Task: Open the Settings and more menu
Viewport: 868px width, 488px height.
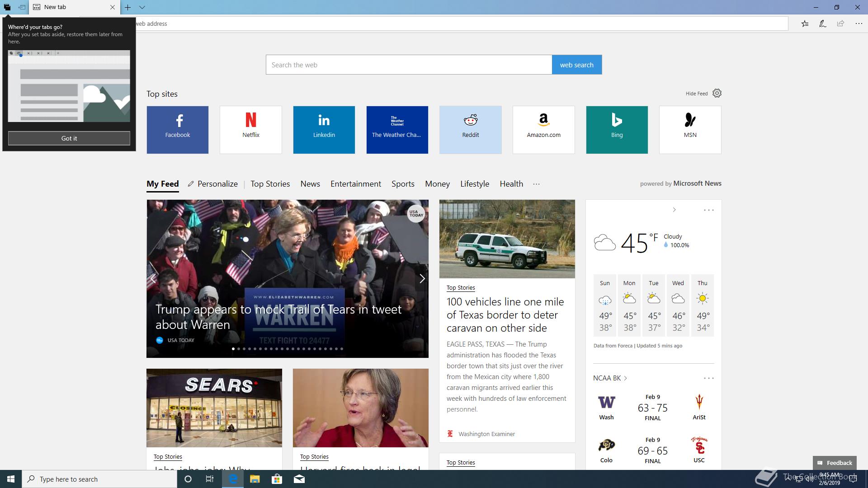Action: (859, 23)
